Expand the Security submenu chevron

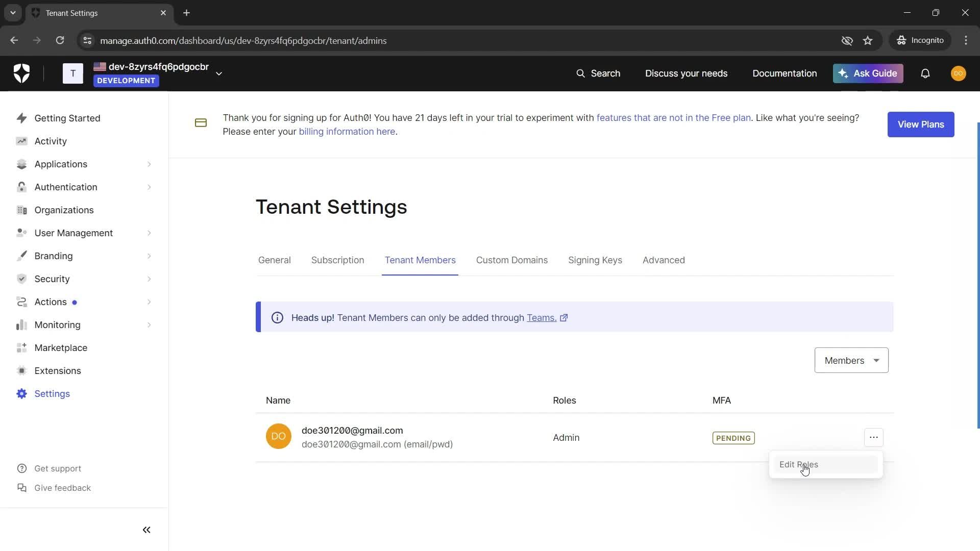point(149,279)
